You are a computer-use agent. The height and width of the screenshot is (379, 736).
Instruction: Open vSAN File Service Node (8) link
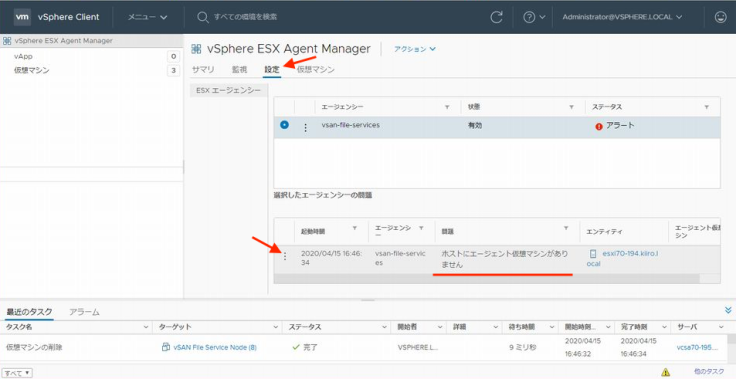coord(215,348)
